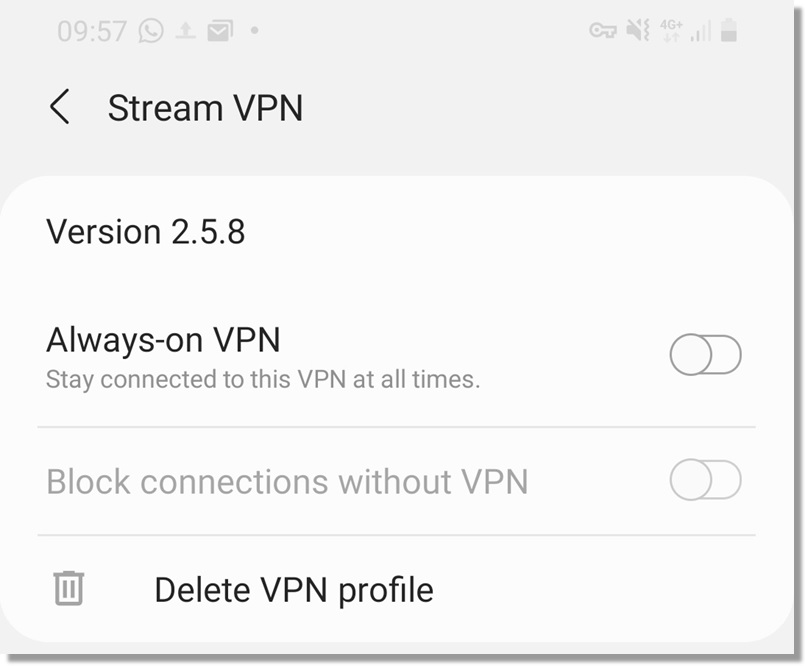Click the notification overflow dot in status bar
The height and width of the screenshot is (666, 805).
click(254, 31)
